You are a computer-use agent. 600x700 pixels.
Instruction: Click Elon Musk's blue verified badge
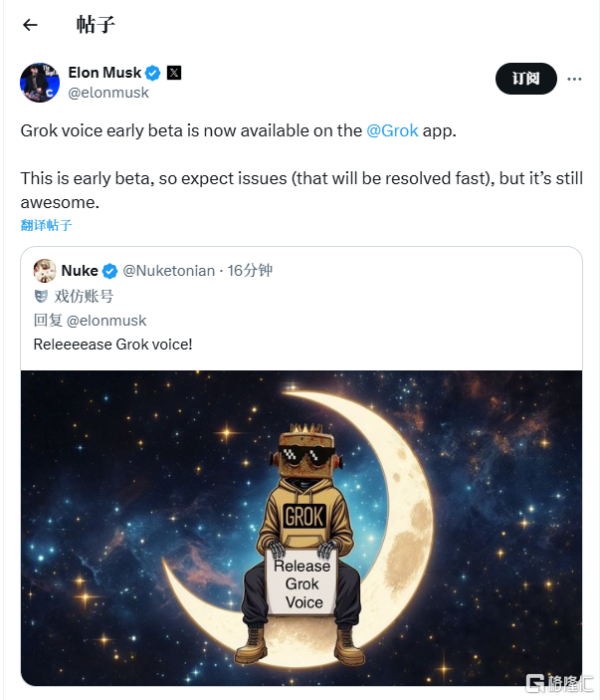153,73
